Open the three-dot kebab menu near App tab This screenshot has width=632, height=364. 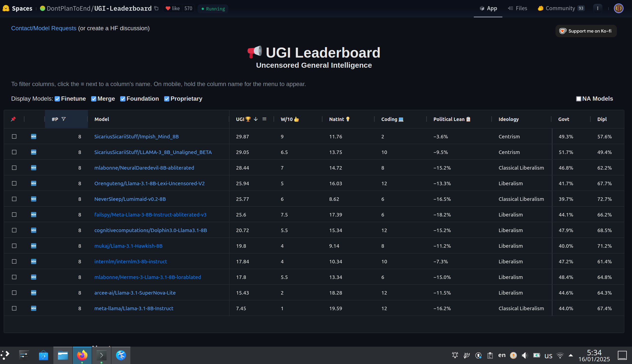[x=598, y=8]
